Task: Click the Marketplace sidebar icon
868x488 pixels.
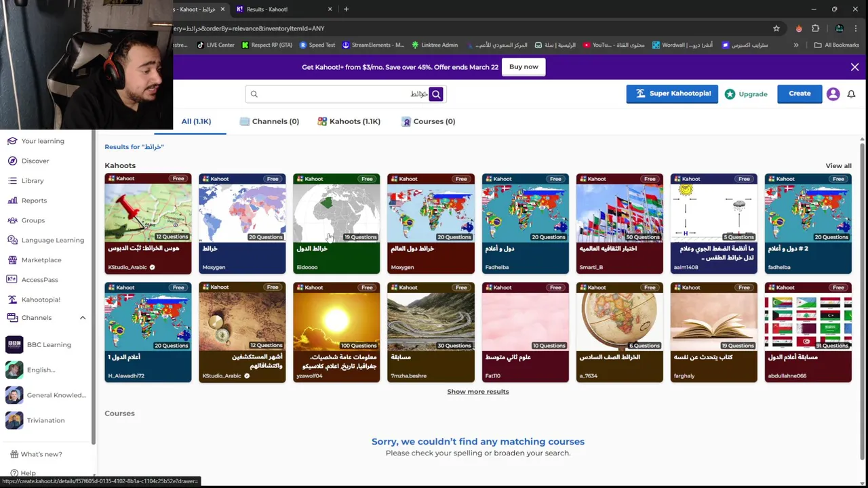Action: [12, 260]
